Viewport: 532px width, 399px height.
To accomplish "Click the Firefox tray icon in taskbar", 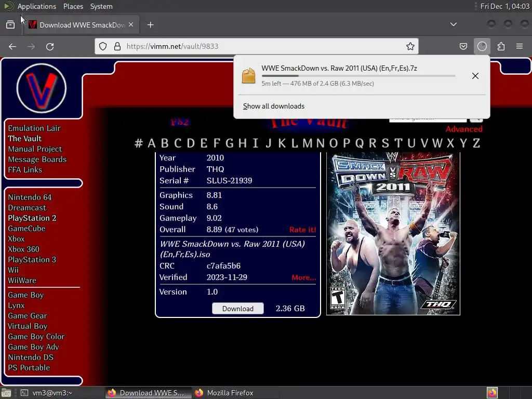I will pyautogui.click(x=492, y=393).
